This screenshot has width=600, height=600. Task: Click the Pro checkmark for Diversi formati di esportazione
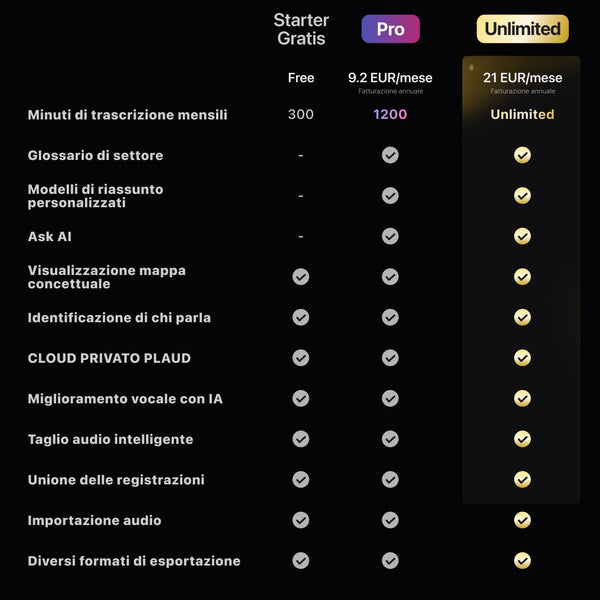point(390,561)
